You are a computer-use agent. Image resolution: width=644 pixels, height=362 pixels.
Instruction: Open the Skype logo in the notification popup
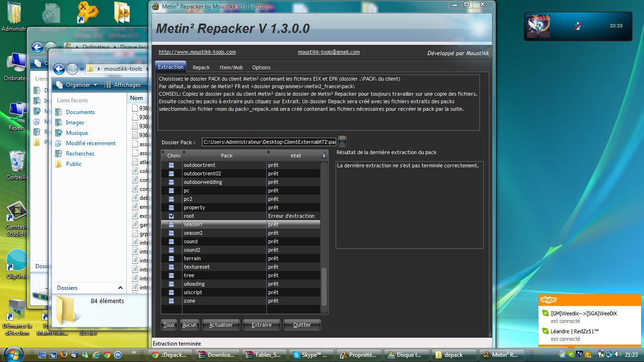pyautogui.click(x=548, y=300)
